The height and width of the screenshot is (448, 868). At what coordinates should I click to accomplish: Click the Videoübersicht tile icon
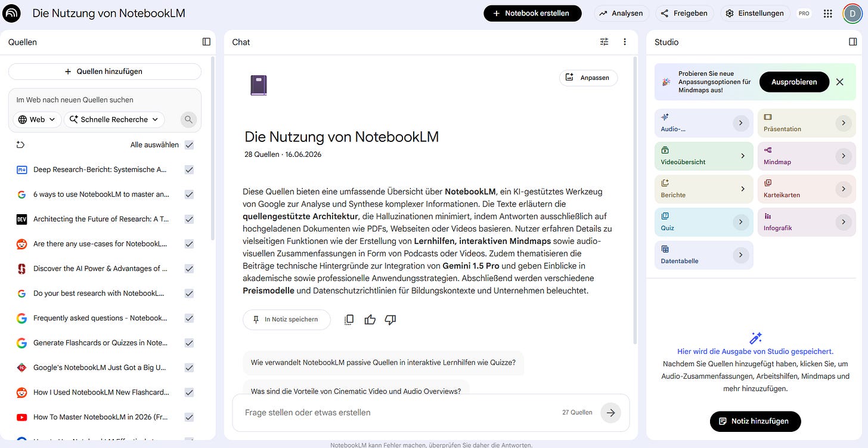(665, 150)
